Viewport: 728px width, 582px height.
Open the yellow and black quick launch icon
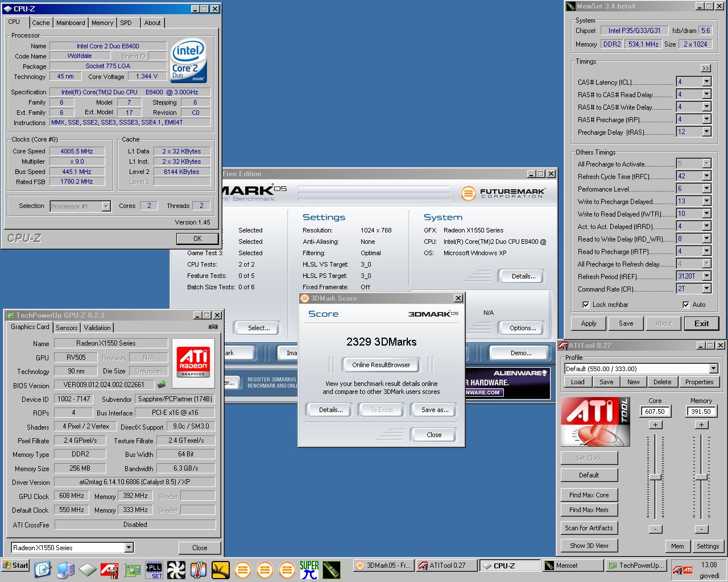(x=221, y=569)
